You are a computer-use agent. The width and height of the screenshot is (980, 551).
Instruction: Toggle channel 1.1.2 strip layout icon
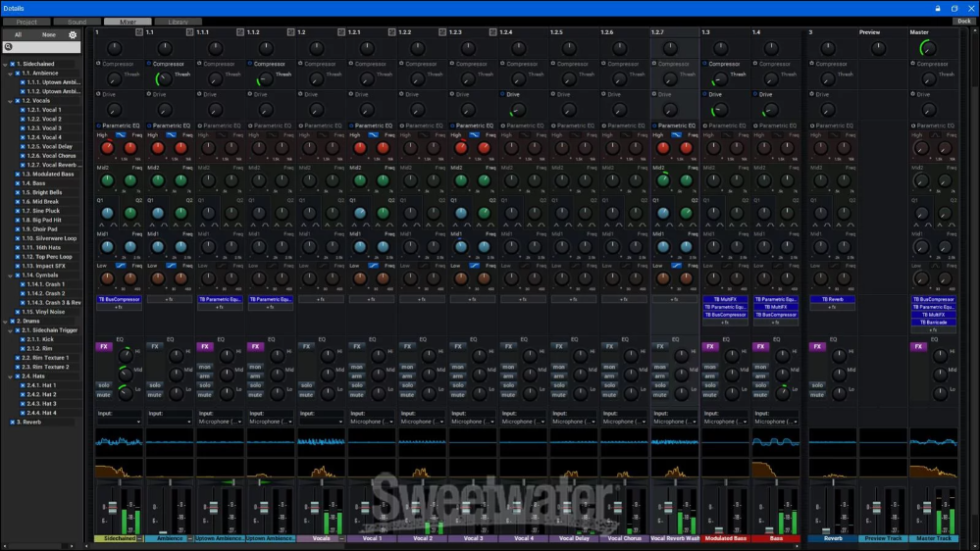[x=290, y=31]
